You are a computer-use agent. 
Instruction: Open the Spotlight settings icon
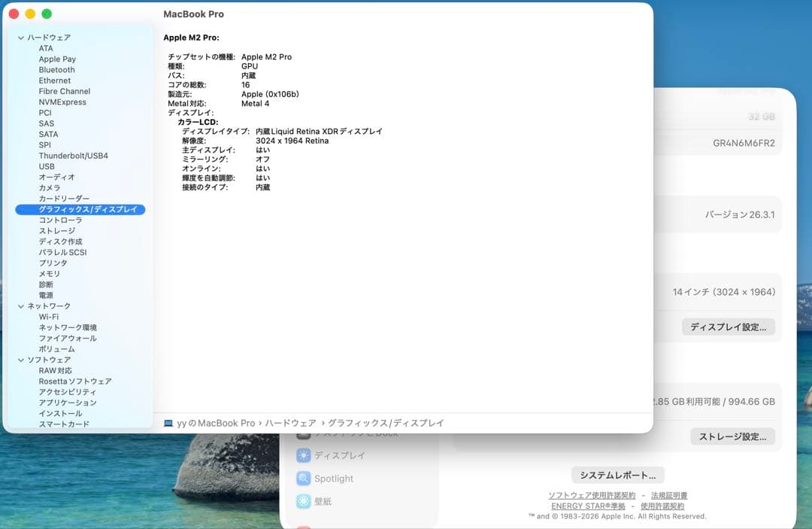click(x=304, y=478)
